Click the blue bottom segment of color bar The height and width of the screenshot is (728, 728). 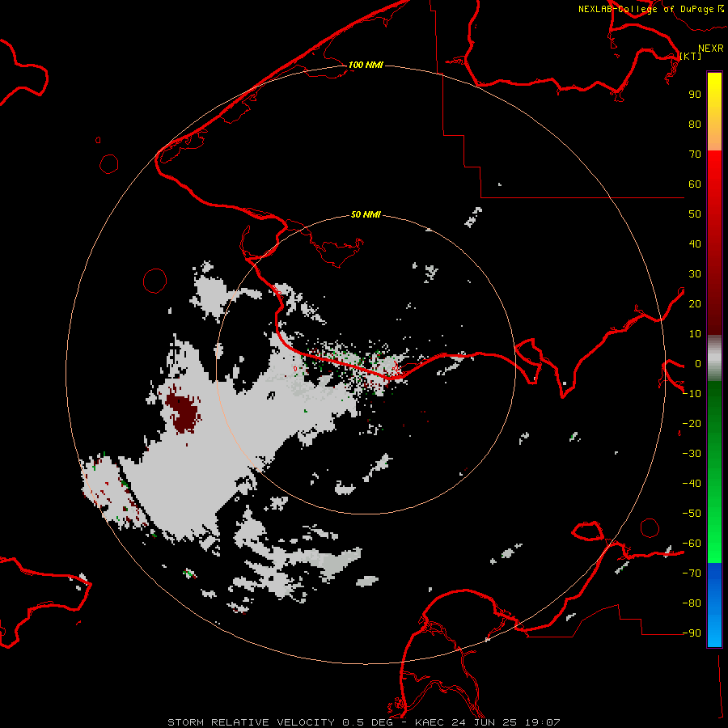click(x=714, y=605)
